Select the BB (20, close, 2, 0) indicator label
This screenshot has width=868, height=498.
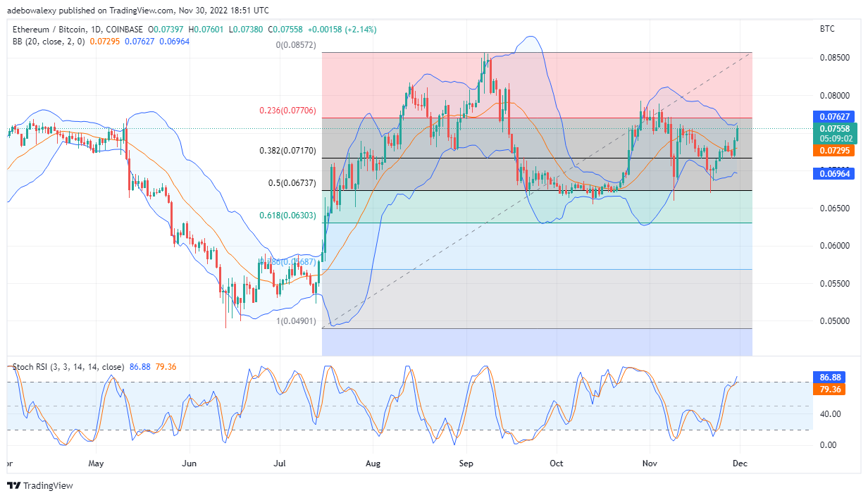click(x=49, y=42)
